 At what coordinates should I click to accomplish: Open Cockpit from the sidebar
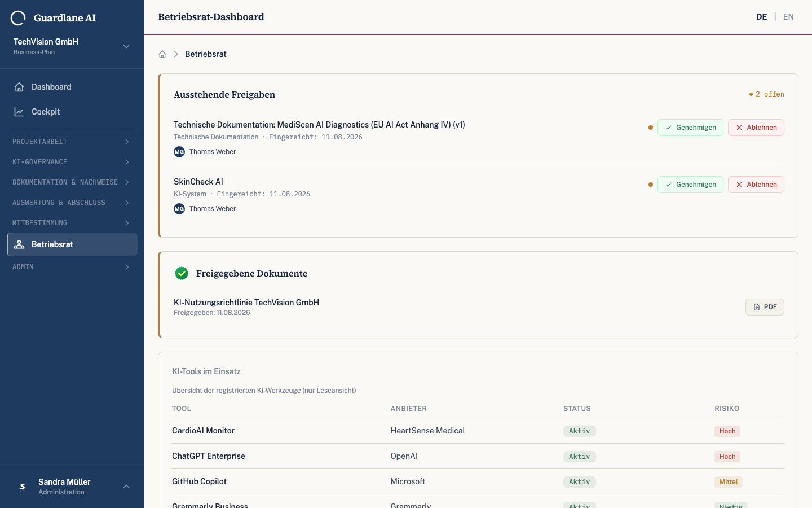coord(72,112)
